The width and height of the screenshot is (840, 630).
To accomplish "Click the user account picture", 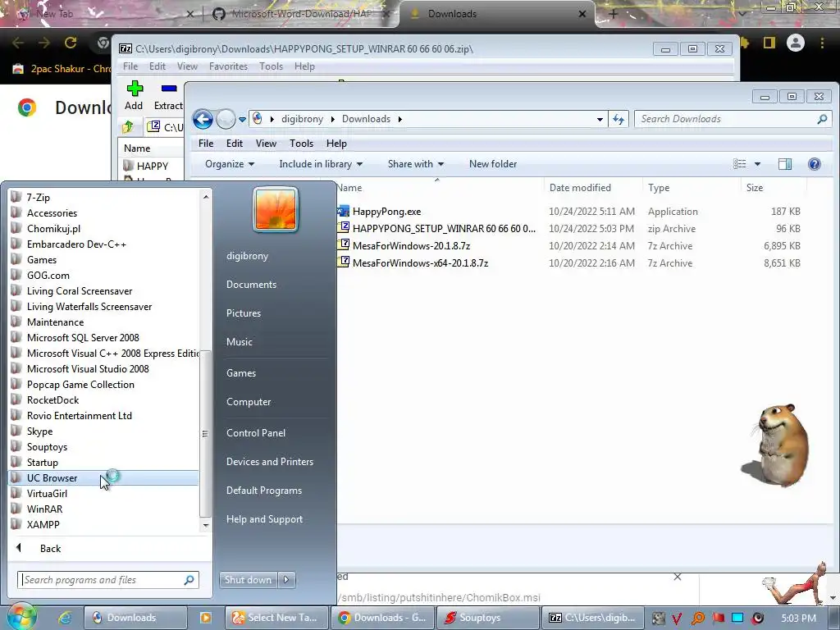I will click(276, 209).
